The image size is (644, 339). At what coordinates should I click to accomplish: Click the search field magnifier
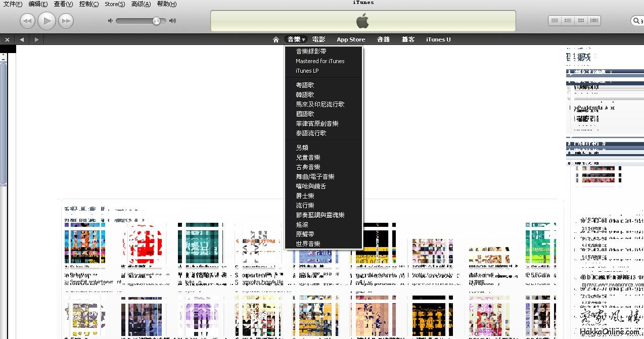(x=636, y=21)
